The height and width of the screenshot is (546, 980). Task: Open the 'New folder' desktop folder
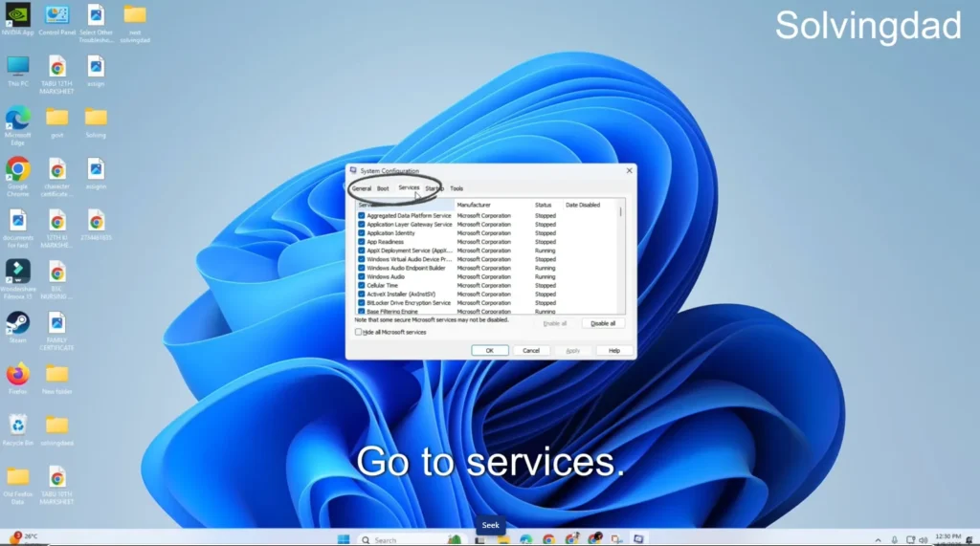56,379
